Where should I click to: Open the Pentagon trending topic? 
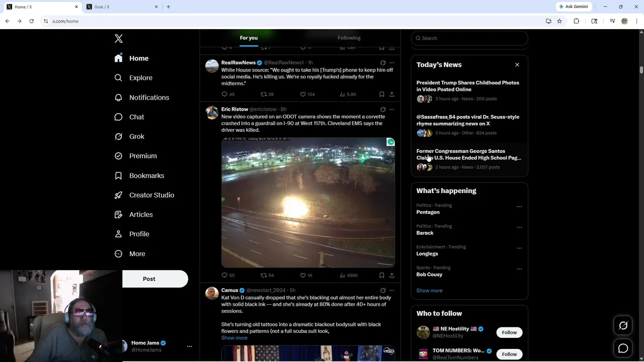coord(428,212)
